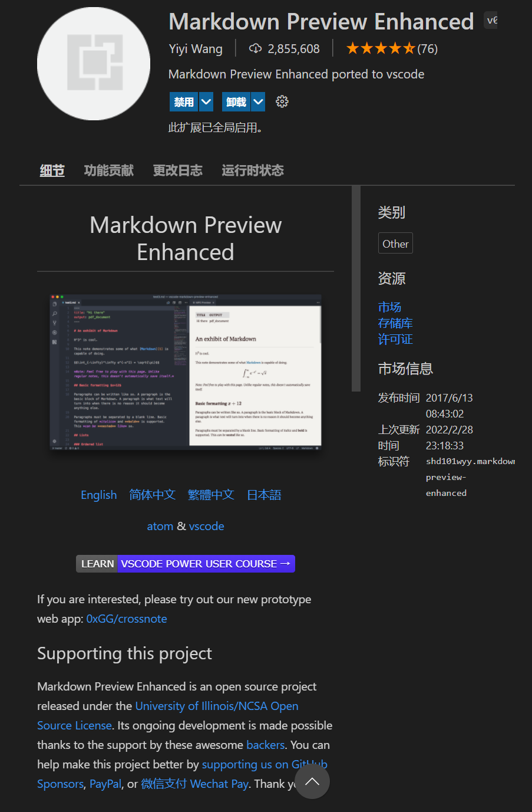
Task: Click the editor preview screenshot thumbnail
Action: [x=186, y=373]
